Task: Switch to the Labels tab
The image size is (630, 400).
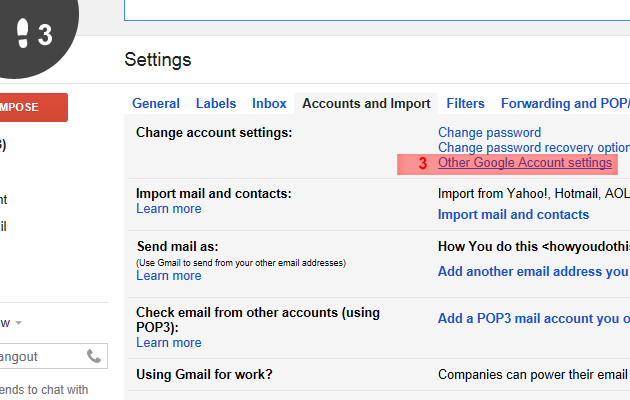Action: point(216,104)
